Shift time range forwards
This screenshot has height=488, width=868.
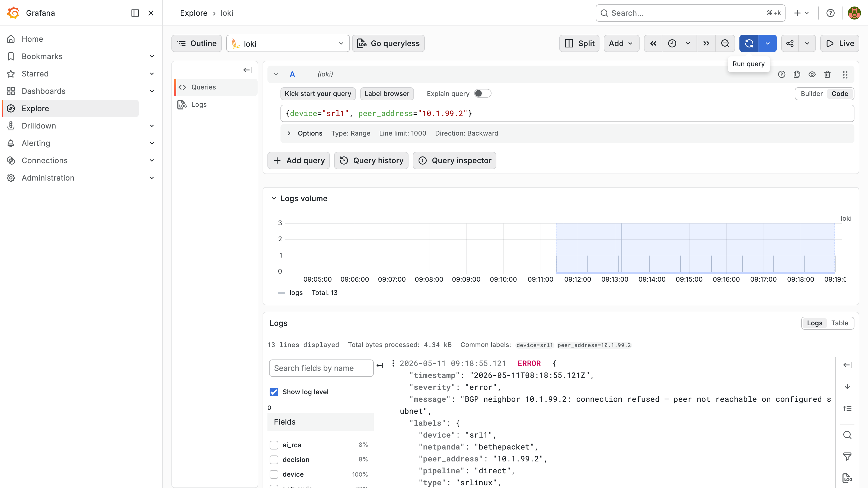point(706,43)
